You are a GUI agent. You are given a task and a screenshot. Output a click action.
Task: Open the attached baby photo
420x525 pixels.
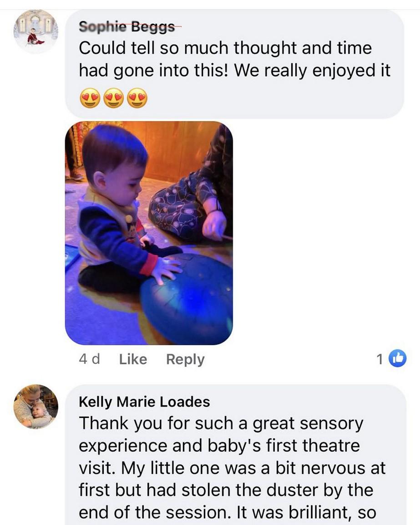[x=149, y=233]
